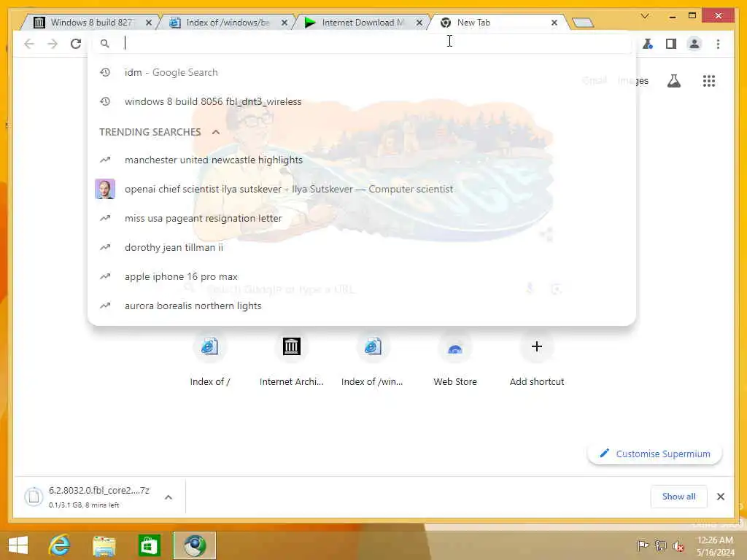Select the New Tab tab
The width and height of the screenshot is (747, 560).
tap(498, 23)
